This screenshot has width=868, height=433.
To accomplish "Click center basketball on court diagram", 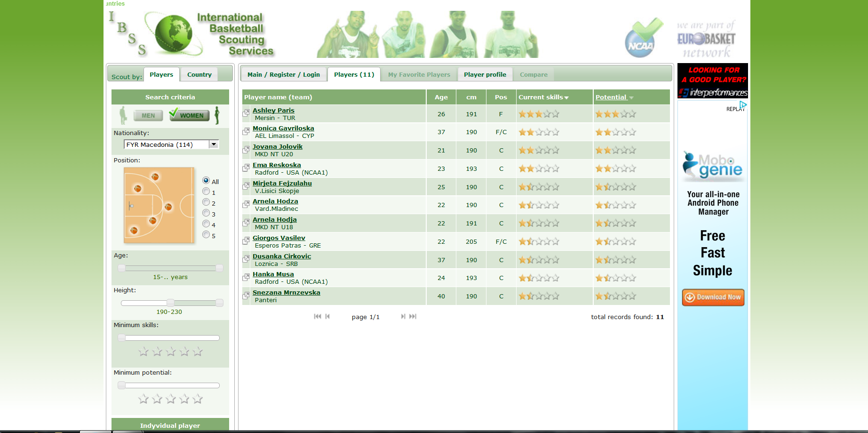I will (168, 207).
